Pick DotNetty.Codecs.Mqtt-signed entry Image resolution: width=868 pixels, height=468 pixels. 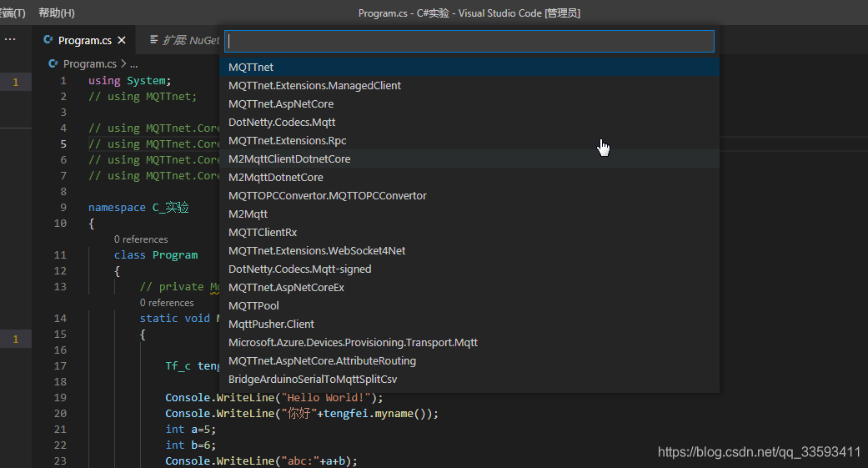click(x=469, y=269)
